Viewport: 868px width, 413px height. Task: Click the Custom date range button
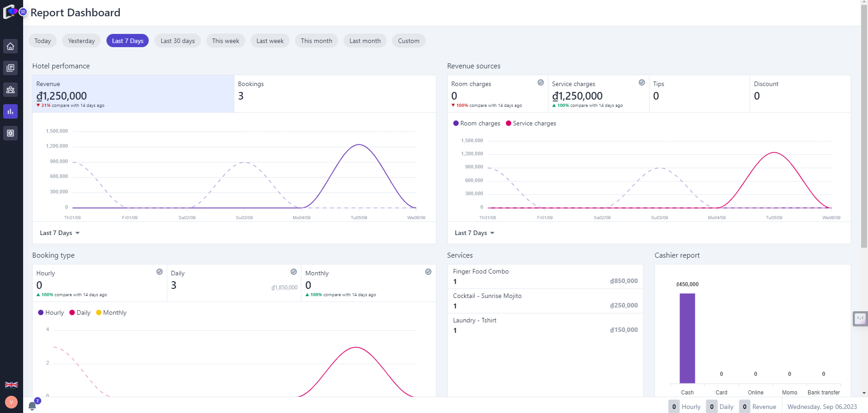(x=408, y=41)
